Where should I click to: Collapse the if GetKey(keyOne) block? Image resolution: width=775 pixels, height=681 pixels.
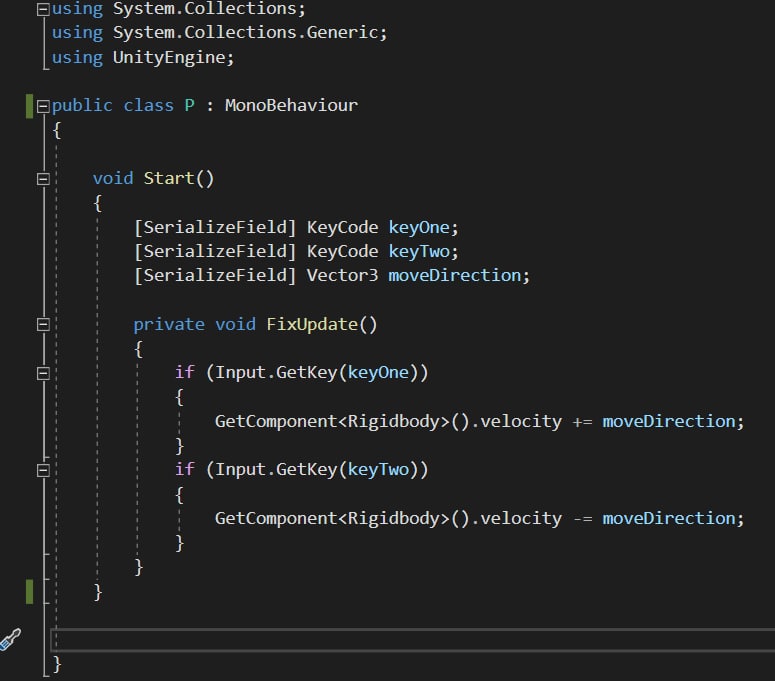[43, 373]
